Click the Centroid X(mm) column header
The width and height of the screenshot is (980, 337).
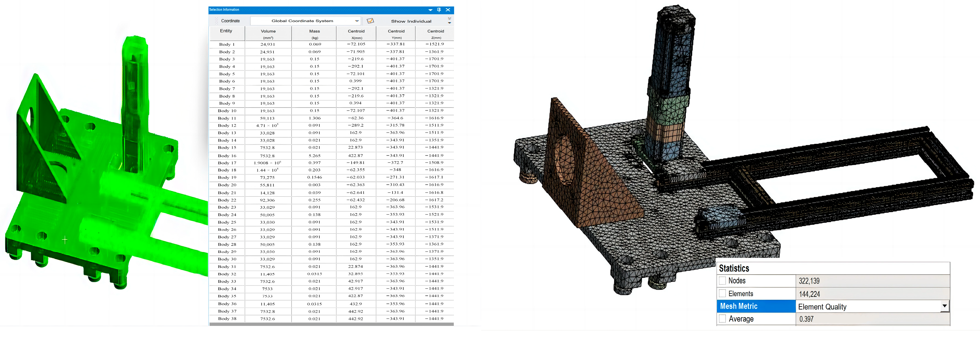356,34
